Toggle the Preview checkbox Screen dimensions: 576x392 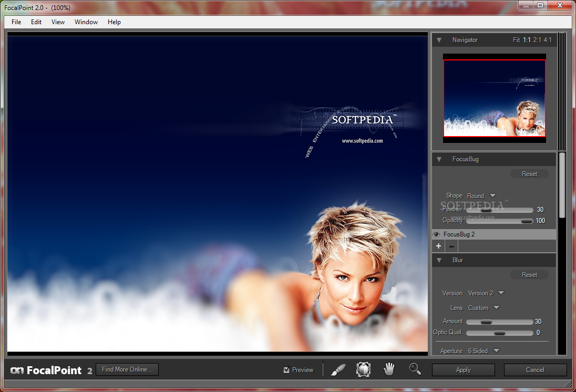point(286,370)
